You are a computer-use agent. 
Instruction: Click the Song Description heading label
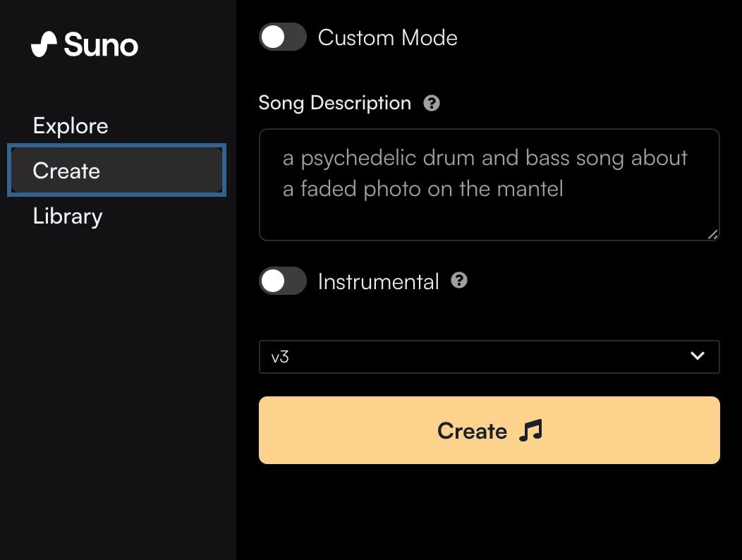(x=334, y=103)
